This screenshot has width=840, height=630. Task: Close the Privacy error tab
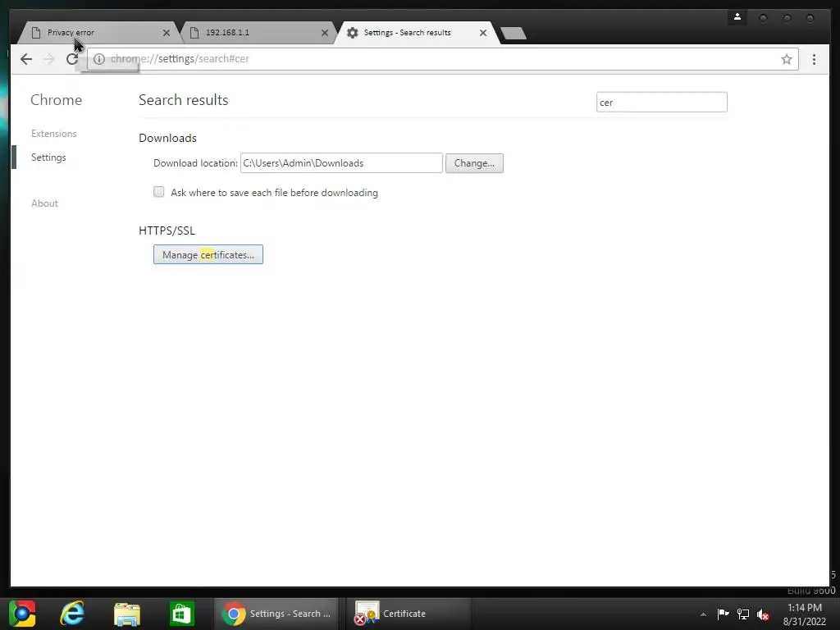(166, 33)
